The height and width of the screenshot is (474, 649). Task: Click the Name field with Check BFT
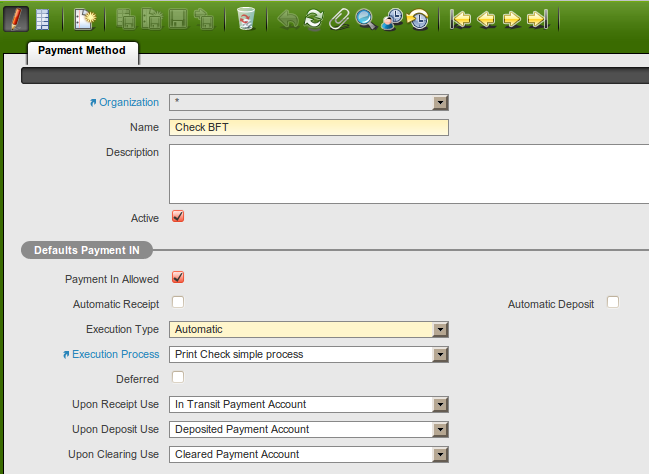[x=309, y=128]
